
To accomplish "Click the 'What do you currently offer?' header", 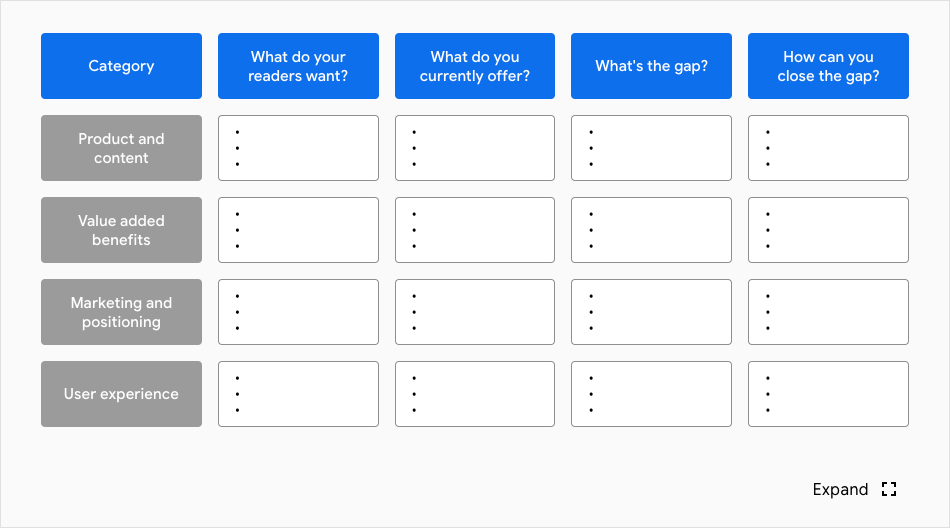I will (x=475, y=66).
